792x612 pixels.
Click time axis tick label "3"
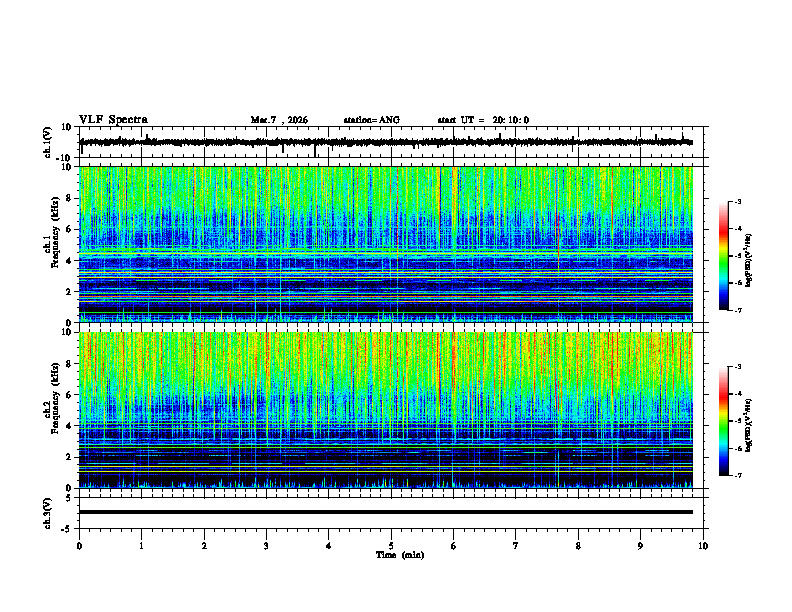(266, 546)
